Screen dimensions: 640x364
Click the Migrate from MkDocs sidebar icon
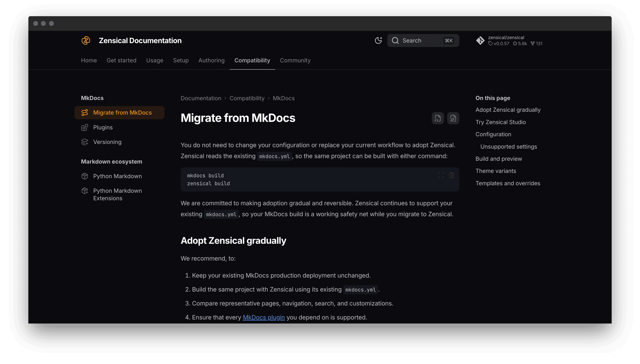pyautogui.click(x=84, y=113)
